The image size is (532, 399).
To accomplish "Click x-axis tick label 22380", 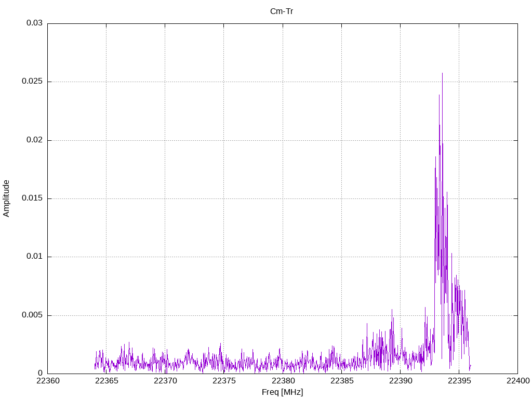I will click(283, 381).
